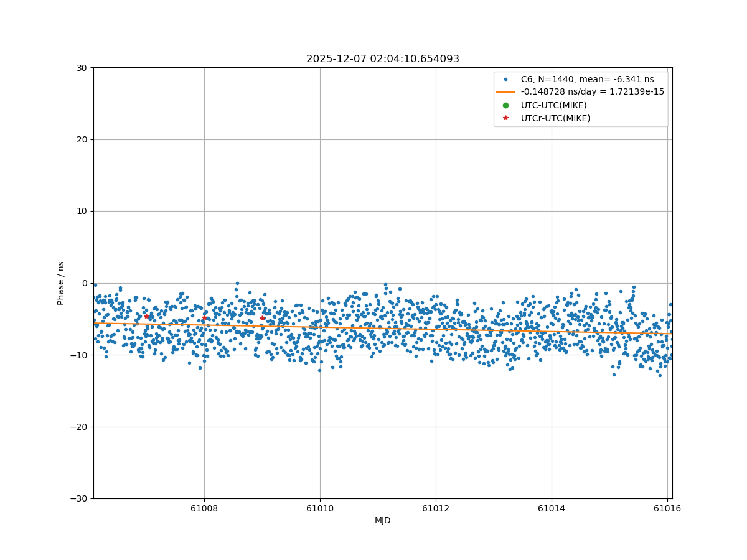
Task: Click the leftmost red star data point
Action: pos(147,316)
